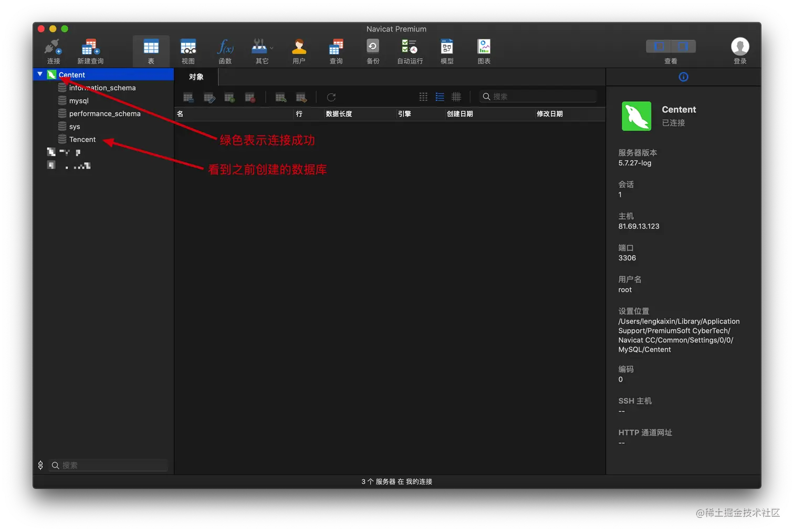
Task: Click the 已连接 (connected) status text
Action: [x=673, y=123]
